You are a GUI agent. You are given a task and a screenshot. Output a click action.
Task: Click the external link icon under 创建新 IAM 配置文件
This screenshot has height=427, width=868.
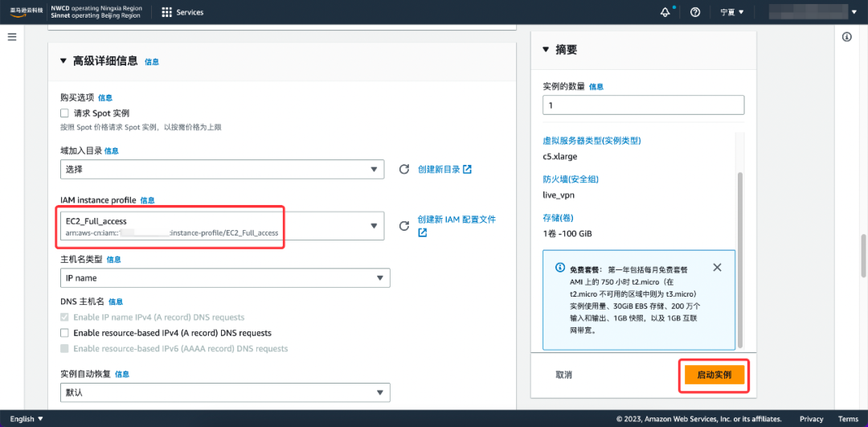click(423, 232)
